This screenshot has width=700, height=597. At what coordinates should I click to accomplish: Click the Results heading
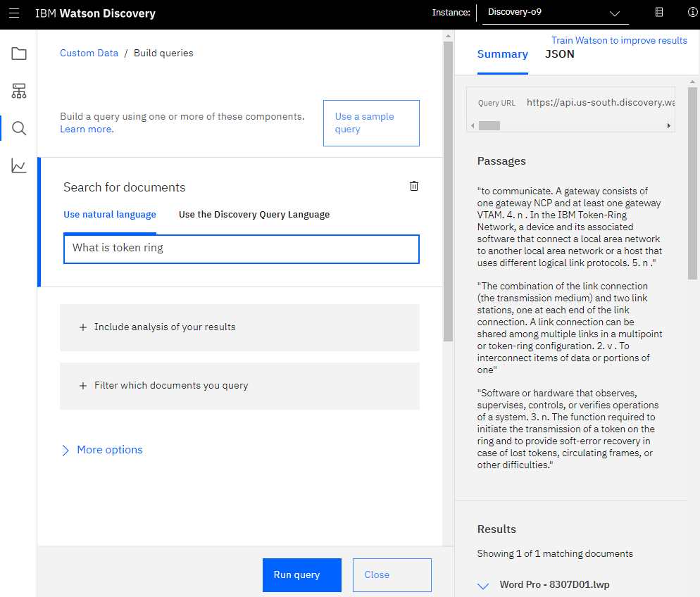pyautogui.click(x=496, y=529)
